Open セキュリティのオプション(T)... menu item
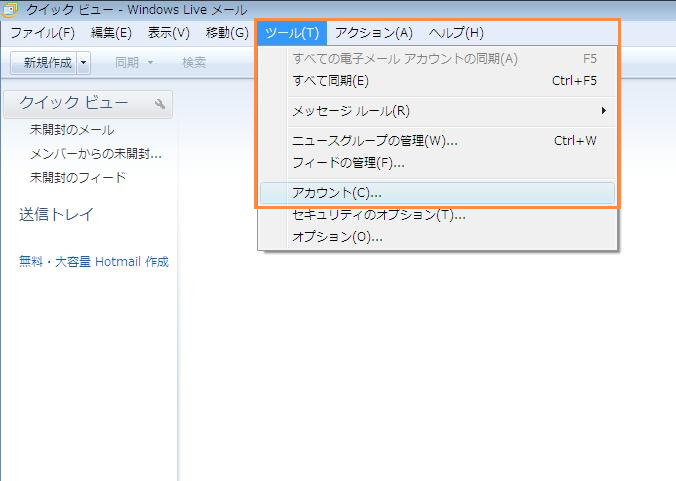The image size is (676, 481). [x=378, y=215]
